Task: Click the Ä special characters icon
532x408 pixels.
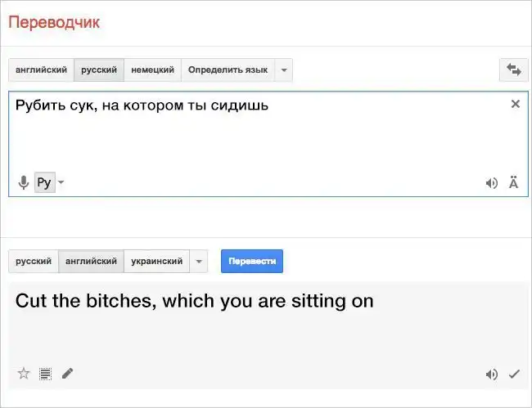Action: pos(513,183)
